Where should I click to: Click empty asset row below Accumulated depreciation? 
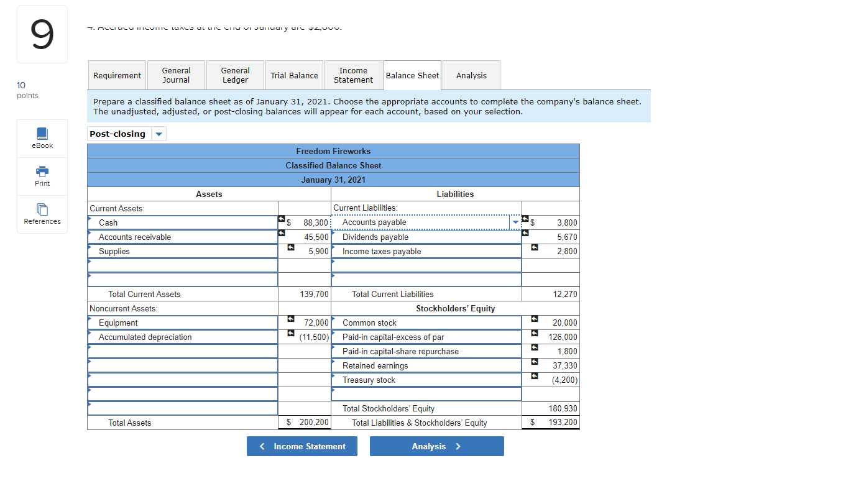[183, 351]
